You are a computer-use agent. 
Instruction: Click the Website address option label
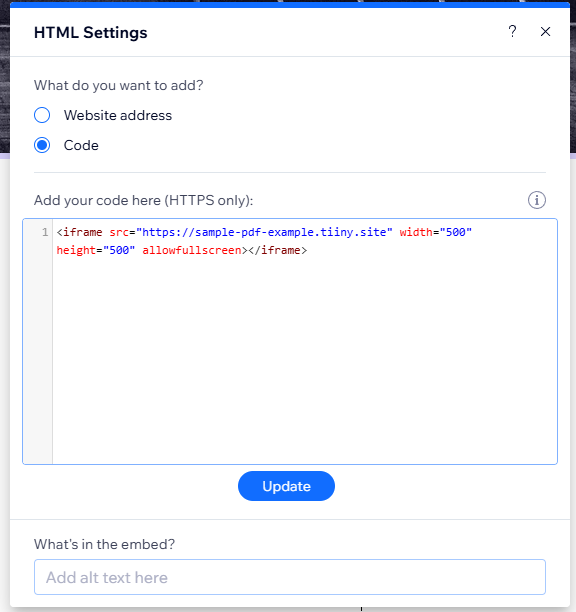coord(118,115)
